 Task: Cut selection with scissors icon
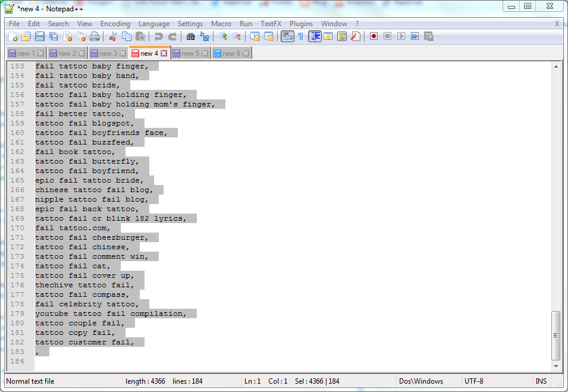[x=112, y=36]
